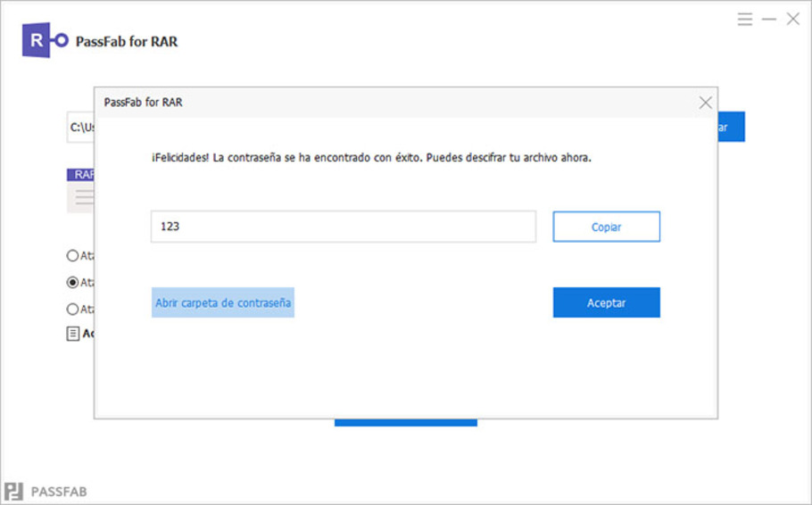Select the first attack radio button

(72, 255)
